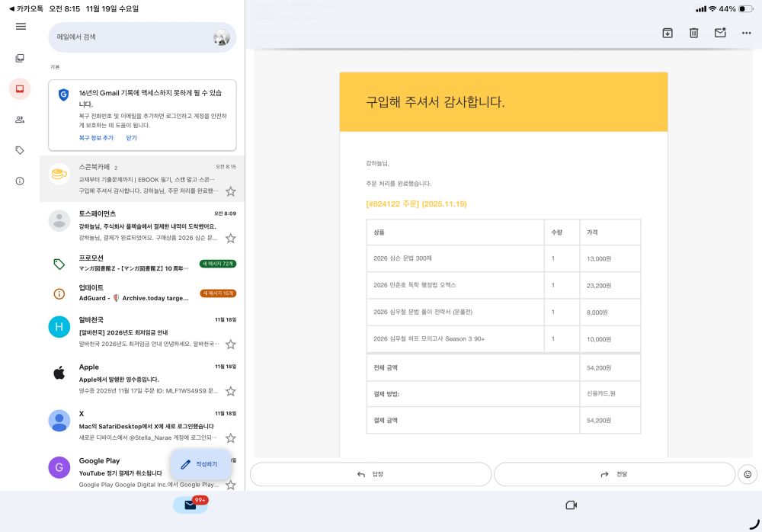Star the 알바천국 email
The image size is (762, 532).
[231, 345]
